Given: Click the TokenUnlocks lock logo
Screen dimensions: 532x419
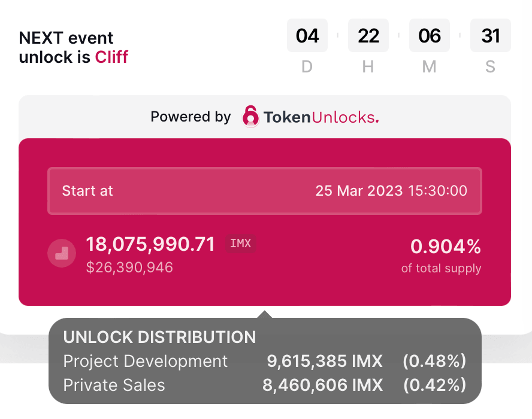Looking at the screenshot, I should 250,117.
